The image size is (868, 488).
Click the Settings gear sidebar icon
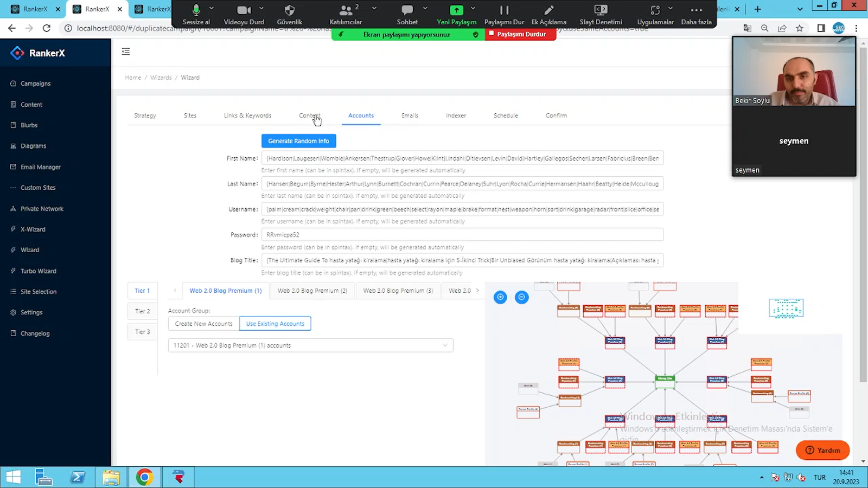pyautogui.click(x=13, y=312)
